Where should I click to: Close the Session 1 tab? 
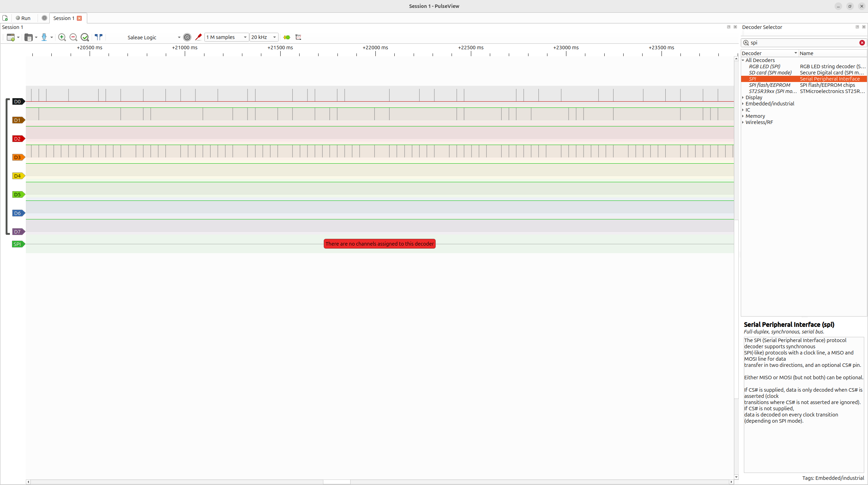pyautogui.click(x=79, y=18)
